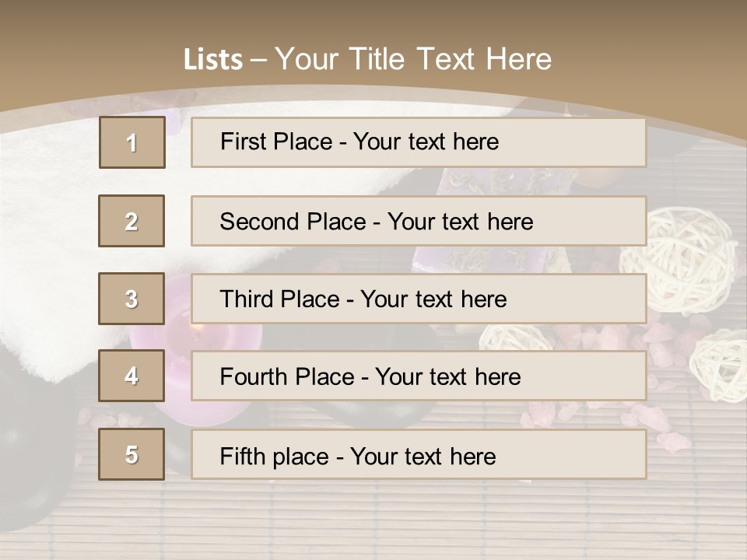The width and height of the screenshot is (747, 560).
Task: Click the 'Fourth Place' text bar
Action: pos(419,376)
